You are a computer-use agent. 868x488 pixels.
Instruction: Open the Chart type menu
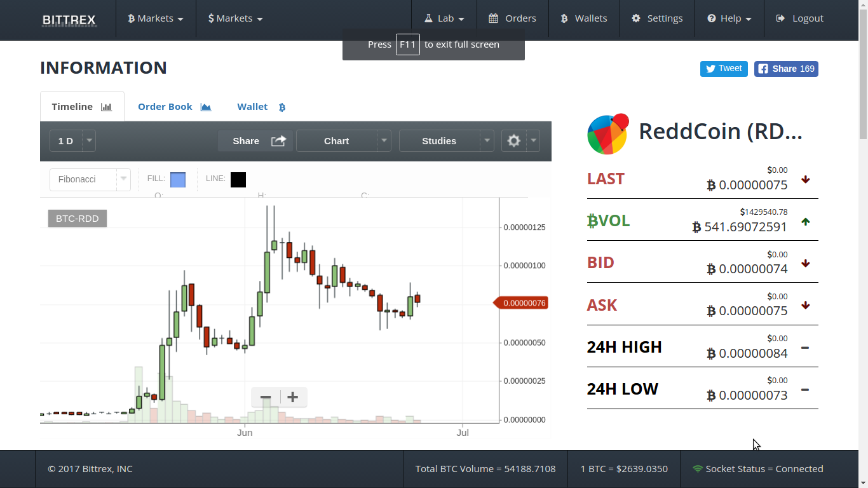[336, 141]
